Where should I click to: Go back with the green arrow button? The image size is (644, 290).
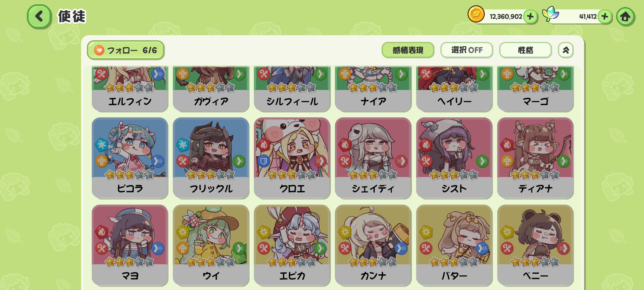click(x=39, y=16)
